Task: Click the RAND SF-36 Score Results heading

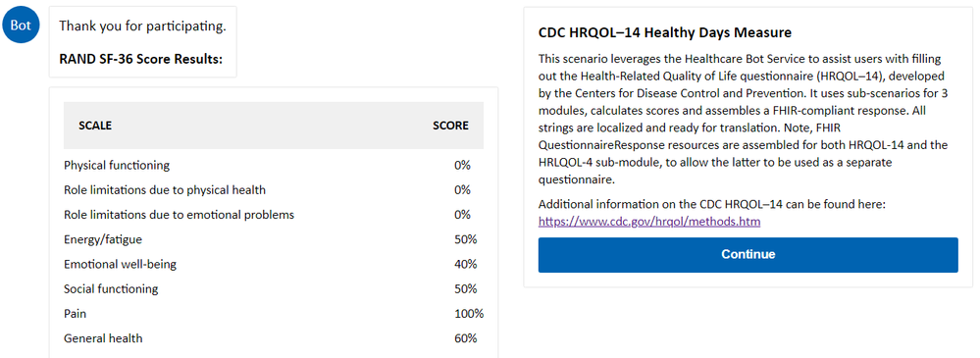Action: pyautogui.click(x=140, y=60)
